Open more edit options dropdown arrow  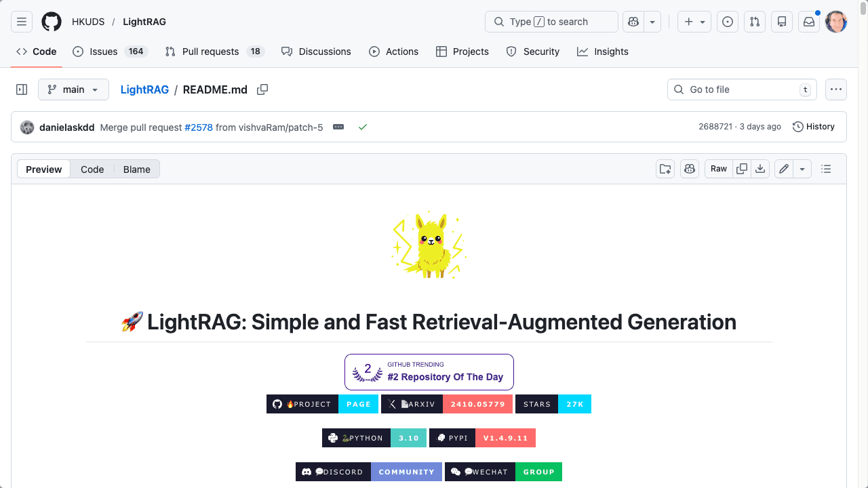[803, 169]
